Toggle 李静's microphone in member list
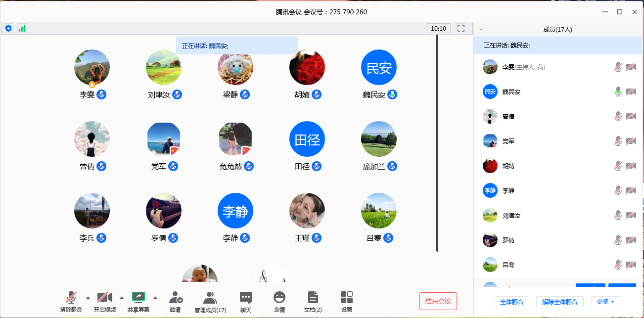644x318 pixels. pos(618,190)
